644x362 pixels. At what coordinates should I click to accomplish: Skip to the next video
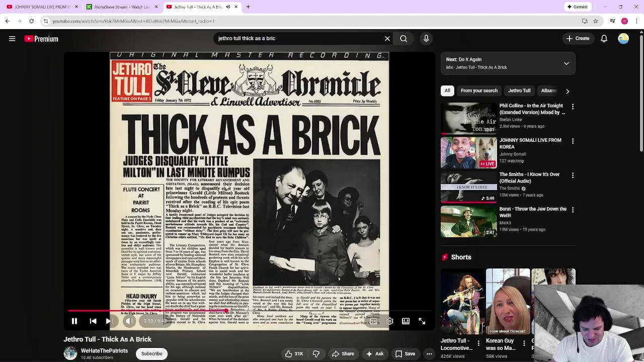click(109, 321)
